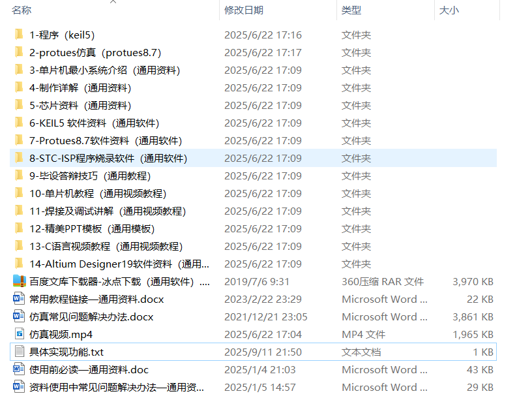
Task: Sort by the 类型 column header
Action: pos(351,10)
